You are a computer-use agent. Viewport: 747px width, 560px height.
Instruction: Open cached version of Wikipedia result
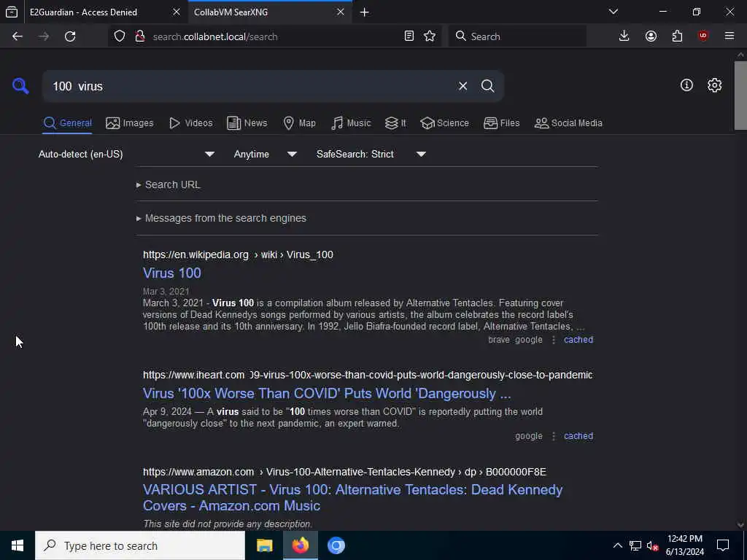[x=578, y=340]
